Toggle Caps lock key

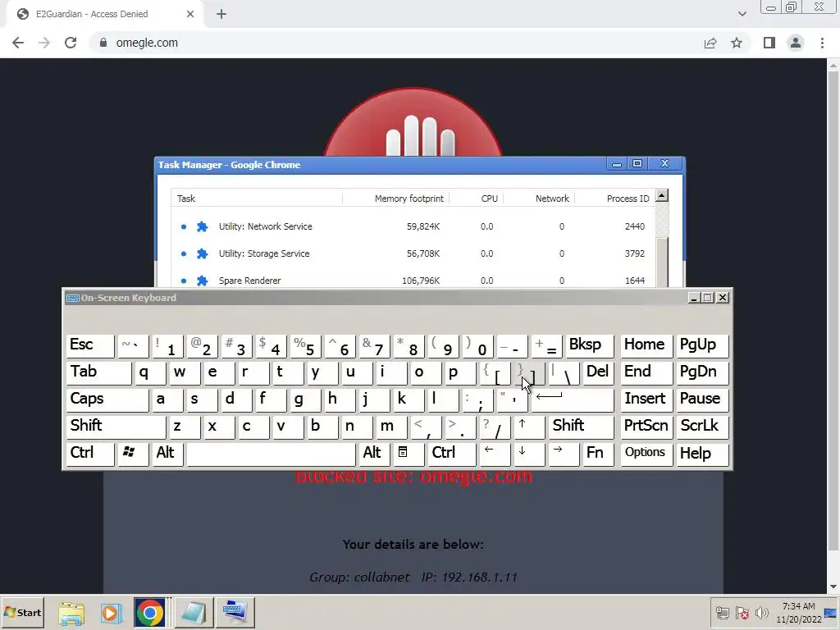(107, 399)
